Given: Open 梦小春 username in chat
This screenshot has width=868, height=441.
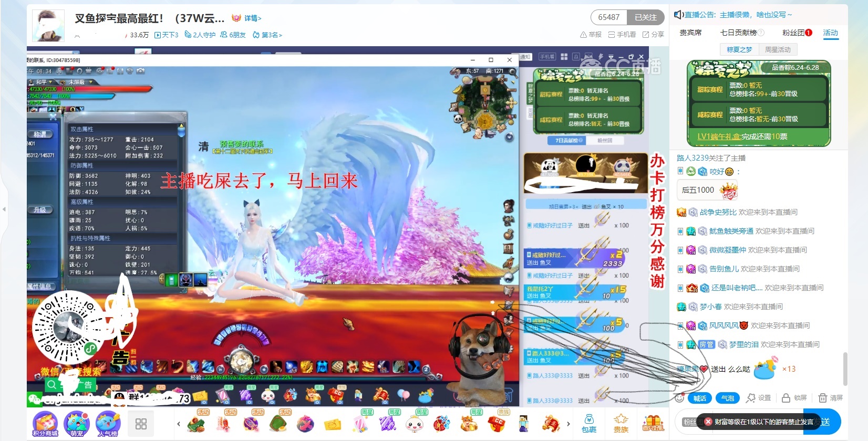Looking at the screenshot, I should click(711, 307).
